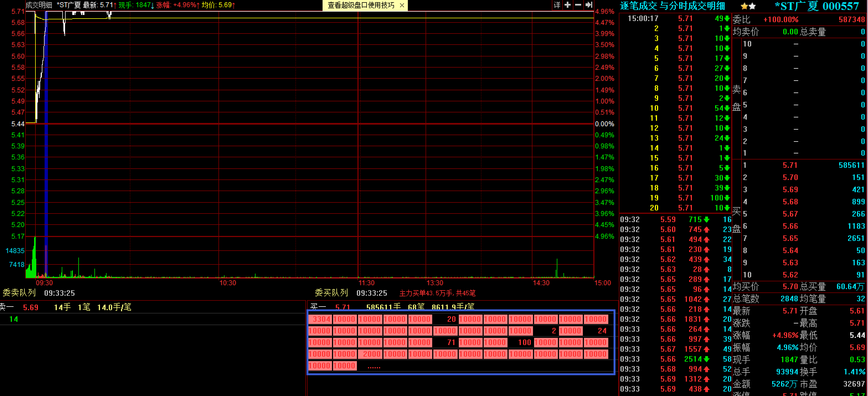Click the 均卖价 0.00 field
868x396 pixels.
(x=765, y=32)
